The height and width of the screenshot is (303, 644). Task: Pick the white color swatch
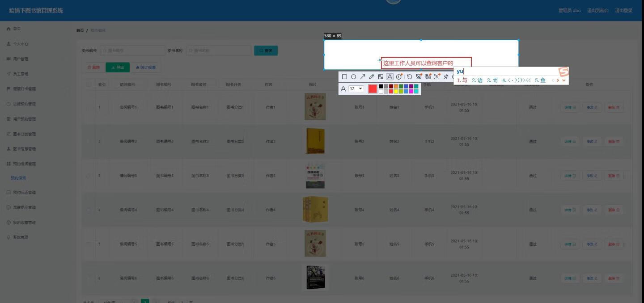click(381, 91)
